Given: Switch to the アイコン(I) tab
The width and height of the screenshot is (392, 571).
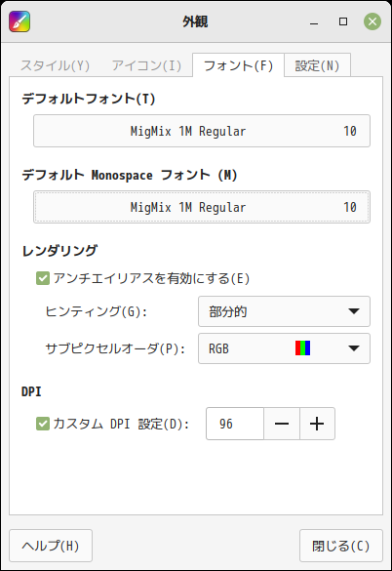Looking at the screenshot, I should tap(146, 65).
